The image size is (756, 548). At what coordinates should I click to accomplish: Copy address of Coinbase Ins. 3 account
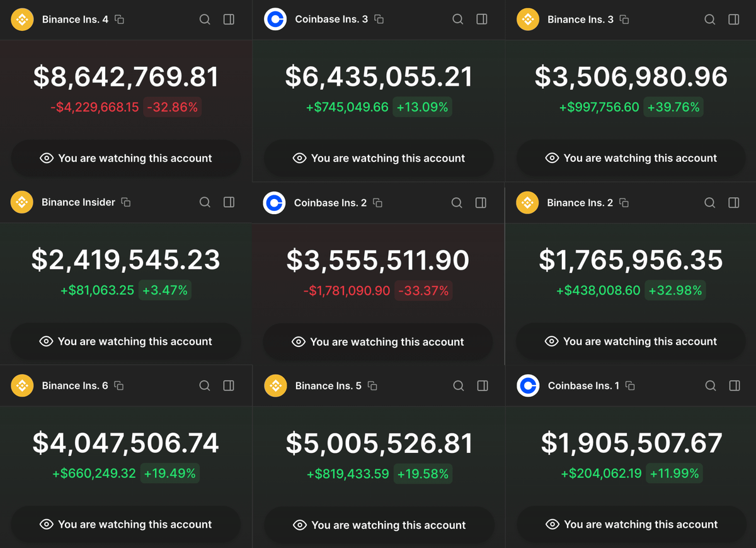click(379, 20)
